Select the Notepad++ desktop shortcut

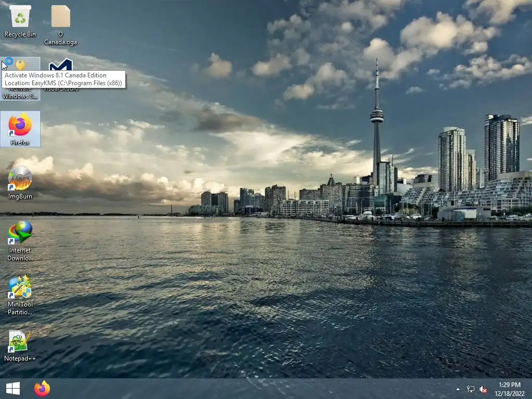click(x=20, y=345)
